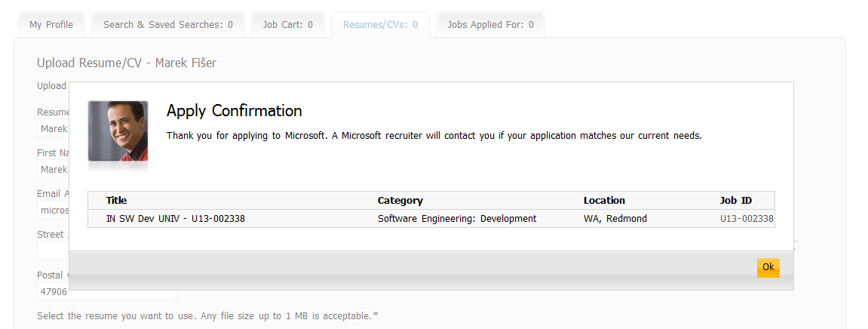Switch to Search & Saved Searches tab

tap(167, 25)
